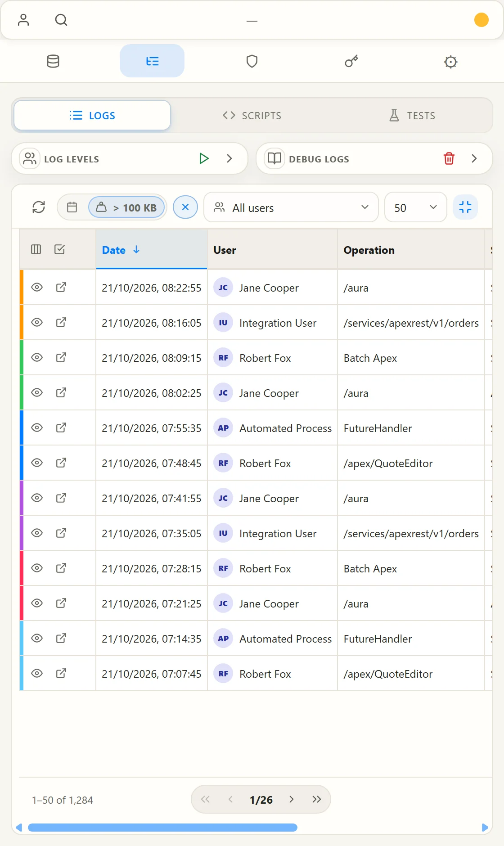View the 07:41:55 log with eye icon
Viewport: 504px width, 846px height.
point(37,498)
